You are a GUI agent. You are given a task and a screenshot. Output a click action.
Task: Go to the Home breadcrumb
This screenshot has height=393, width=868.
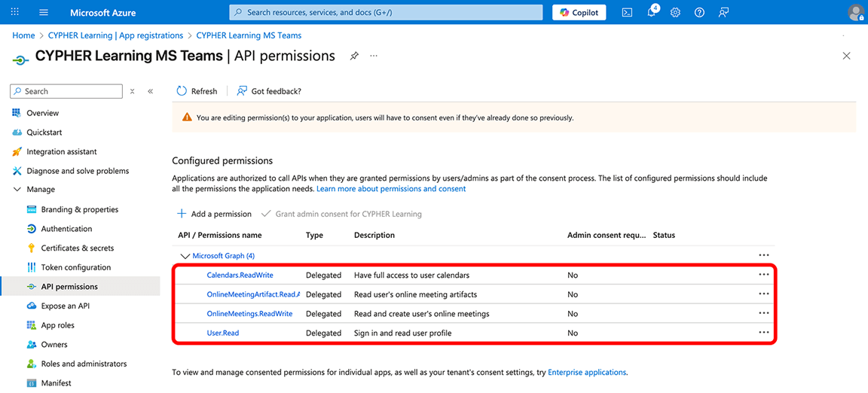(x=23, y=35)
